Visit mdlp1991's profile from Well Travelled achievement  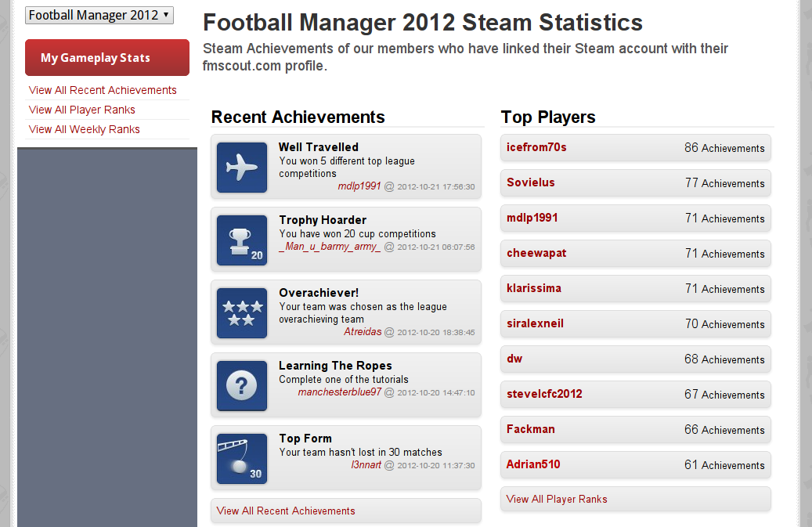click(x=359, y=186)
